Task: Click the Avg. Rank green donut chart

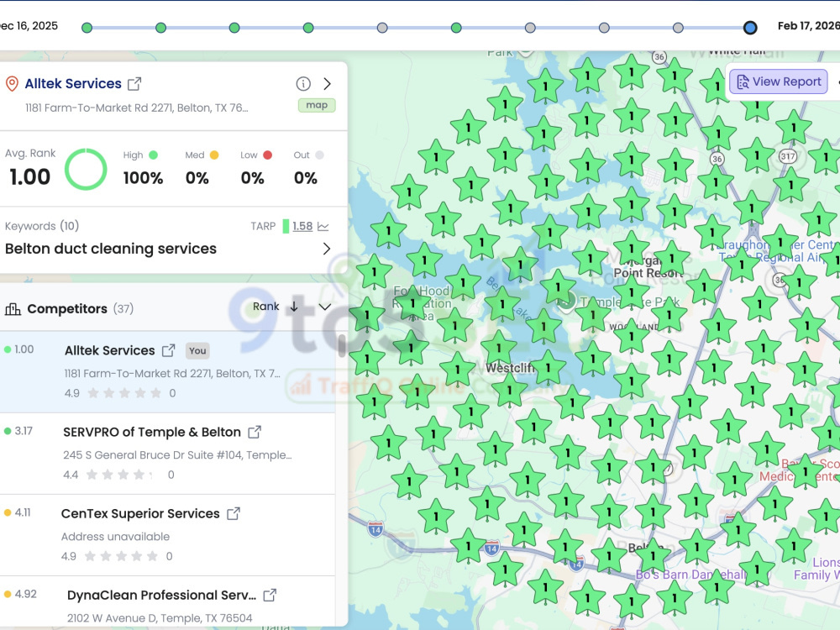Action: [86, 170]
